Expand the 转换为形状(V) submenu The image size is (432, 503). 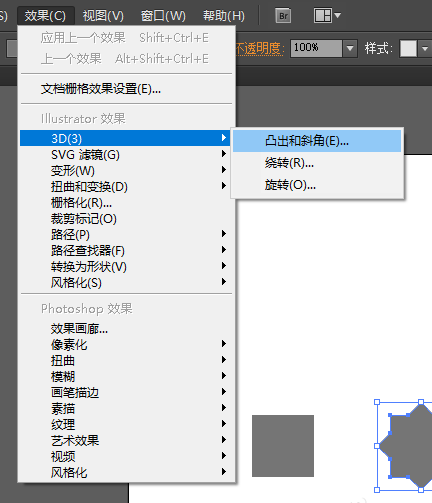coord(125,266)
